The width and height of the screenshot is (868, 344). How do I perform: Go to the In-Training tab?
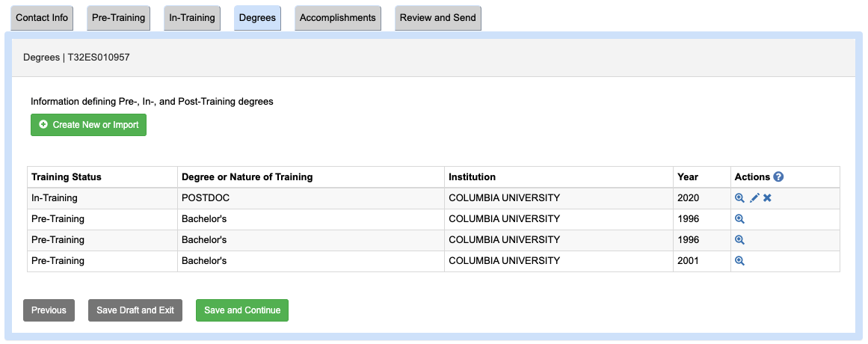click(192, 18)
